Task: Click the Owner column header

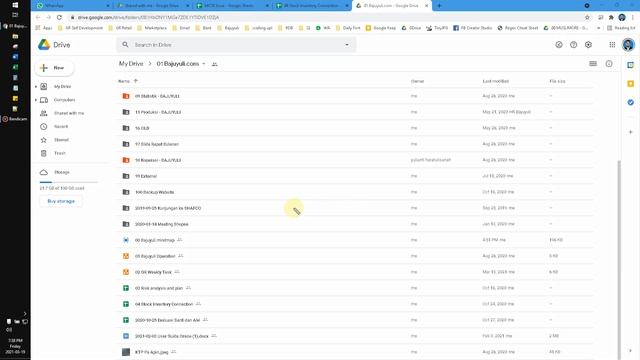Action: tap(417, 81)
